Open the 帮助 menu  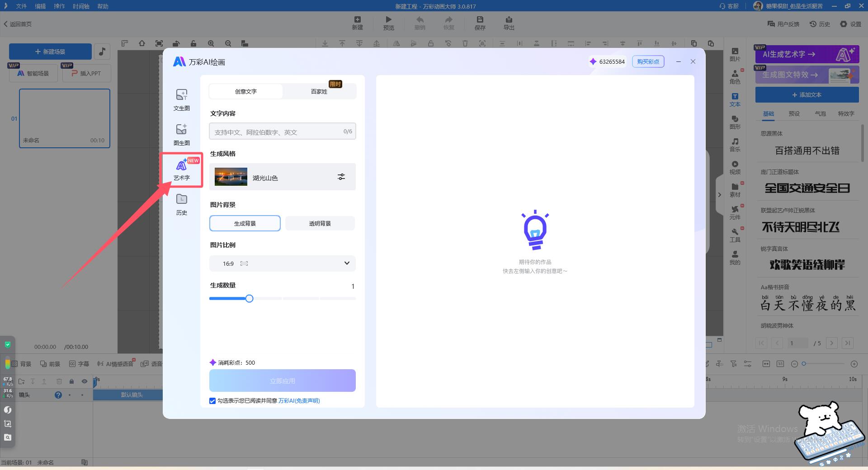pyautogui.click(x=103, y=6)
